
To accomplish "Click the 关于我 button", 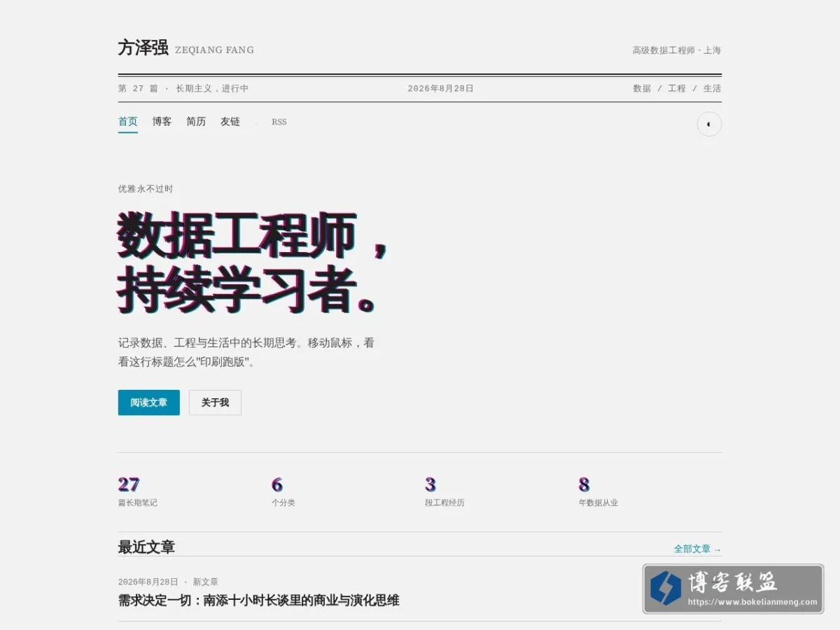I will pos(215,402).
